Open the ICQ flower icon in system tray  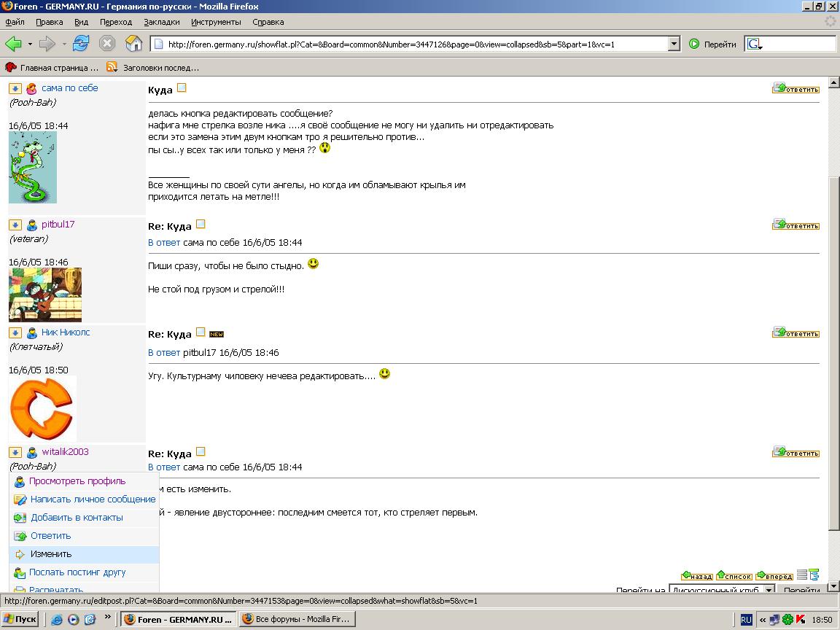pyautogui.click(x=787, y=620)
